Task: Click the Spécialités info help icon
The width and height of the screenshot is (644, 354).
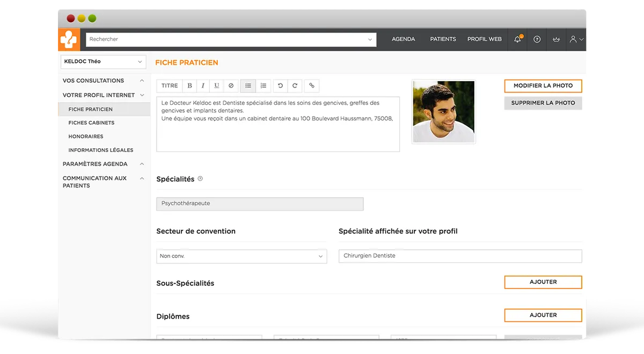Action: pos(200,179)
